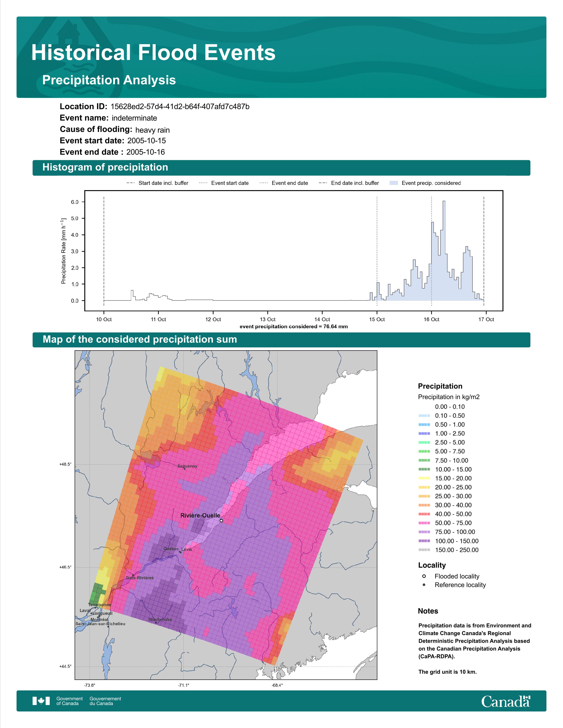The width and height of the screenshot is (563, 728).
Task: Click the 30.00 - 40.00 precipitation swatch
Action: (x=424, y=505)
